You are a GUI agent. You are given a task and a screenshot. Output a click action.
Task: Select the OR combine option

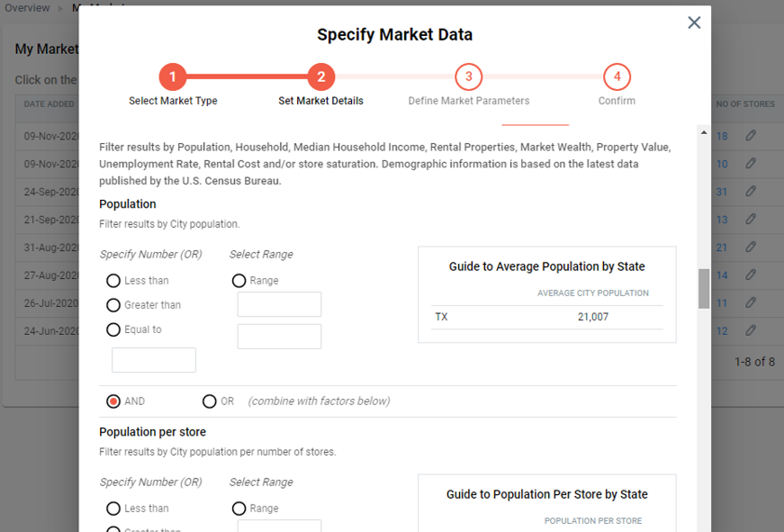(x=210, y=401)
